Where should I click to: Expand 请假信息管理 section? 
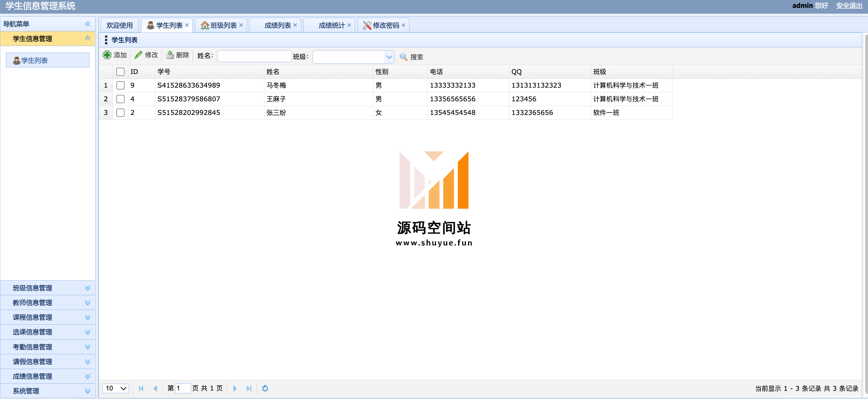[88, 362]
